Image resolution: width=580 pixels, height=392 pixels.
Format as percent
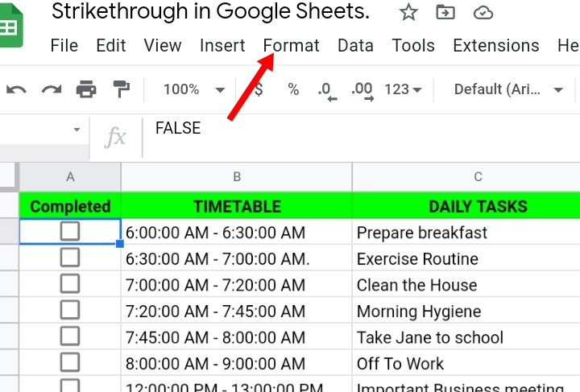tap(293, 89)
